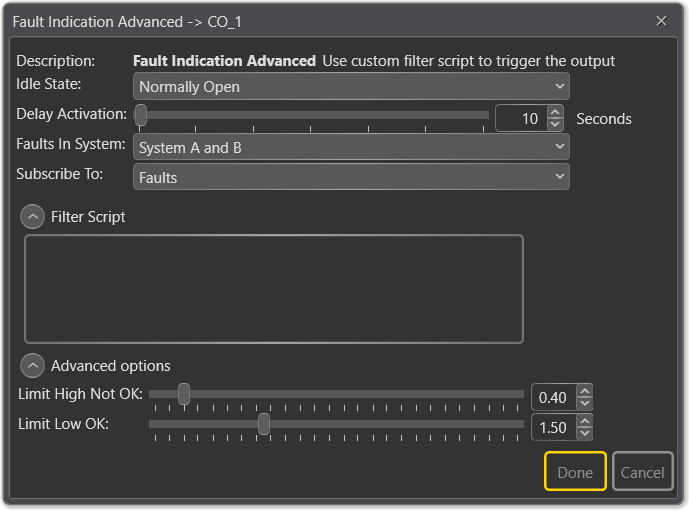Image resolution: width=689 pixels, height=511 pixels.
Task: Close the Fault Indication Advanced dialog
Action: click(661, 21)
